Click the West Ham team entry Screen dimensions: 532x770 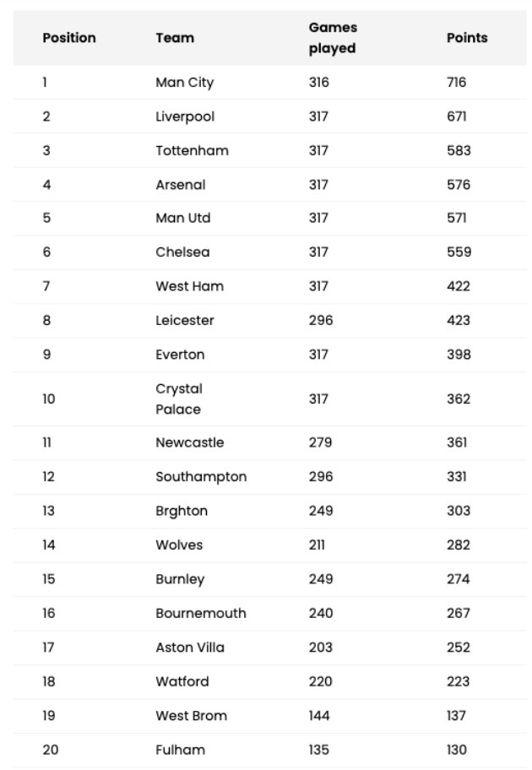pyautogui.click(x=189, y=286)
